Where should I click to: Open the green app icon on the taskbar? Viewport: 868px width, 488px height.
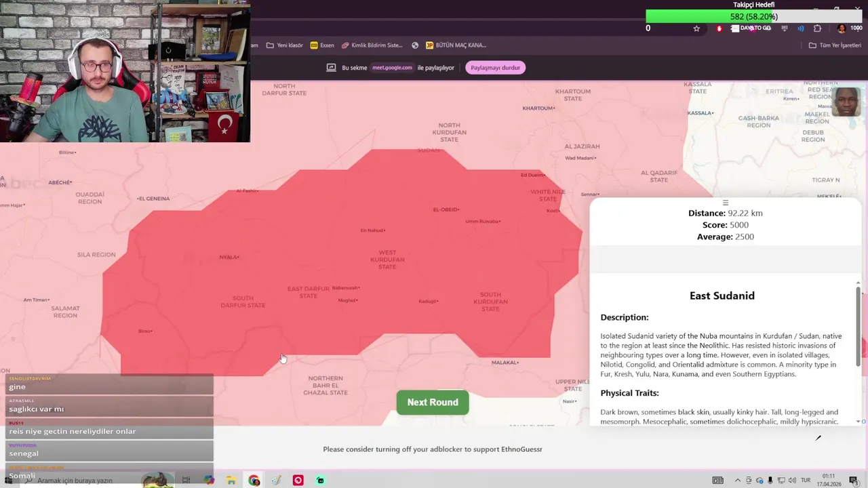point(320,481)
